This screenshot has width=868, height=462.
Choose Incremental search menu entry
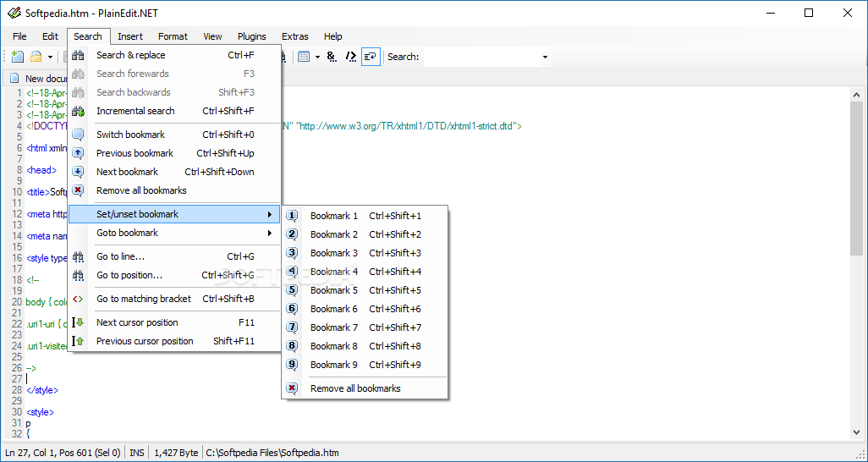174,111
